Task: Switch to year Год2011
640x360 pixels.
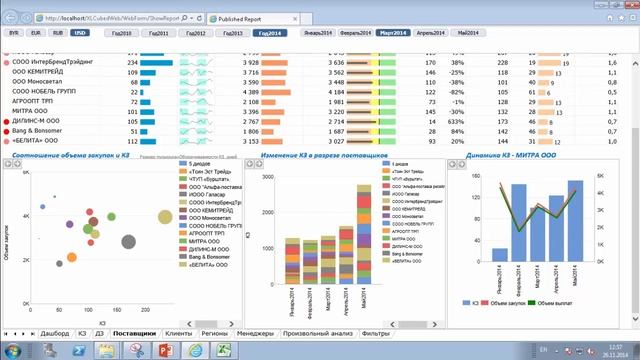Action: coord(159,33)
